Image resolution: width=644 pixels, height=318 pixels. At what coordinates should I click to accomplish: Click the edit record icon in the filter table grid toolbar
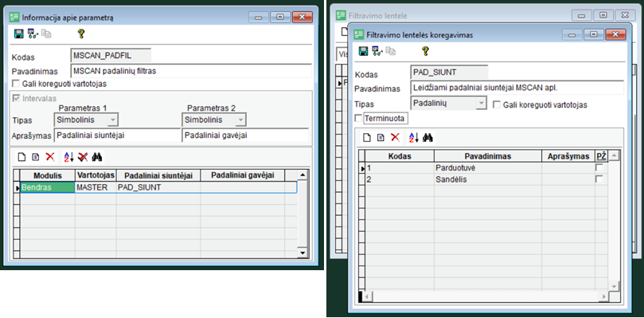pos(381,137)
